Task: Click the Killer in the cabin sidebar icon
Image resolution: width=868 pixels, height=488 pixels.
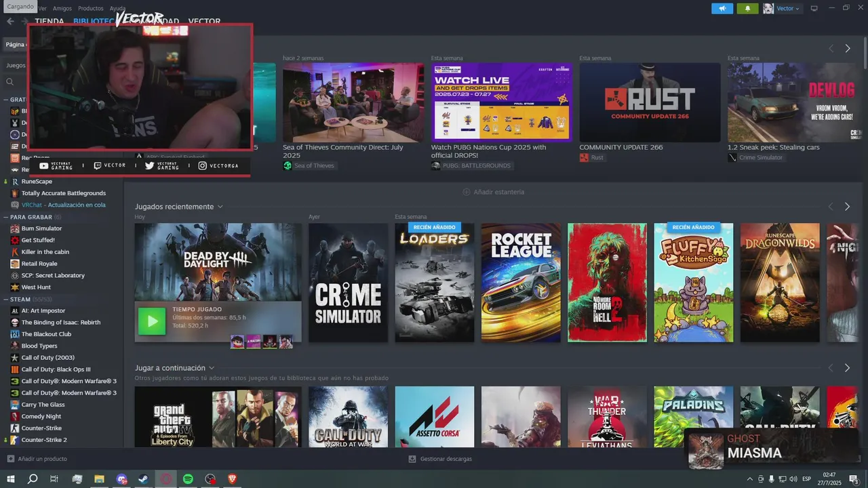Action: [15, 251]
